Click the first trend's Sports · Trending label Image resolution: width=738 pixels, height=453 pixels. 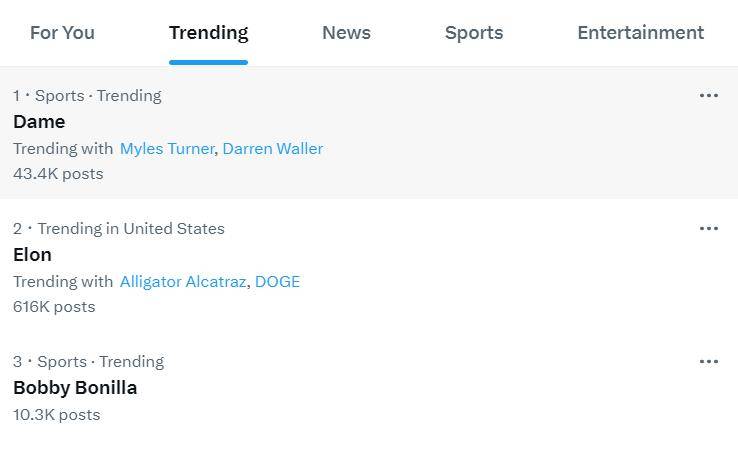point(98,96)
